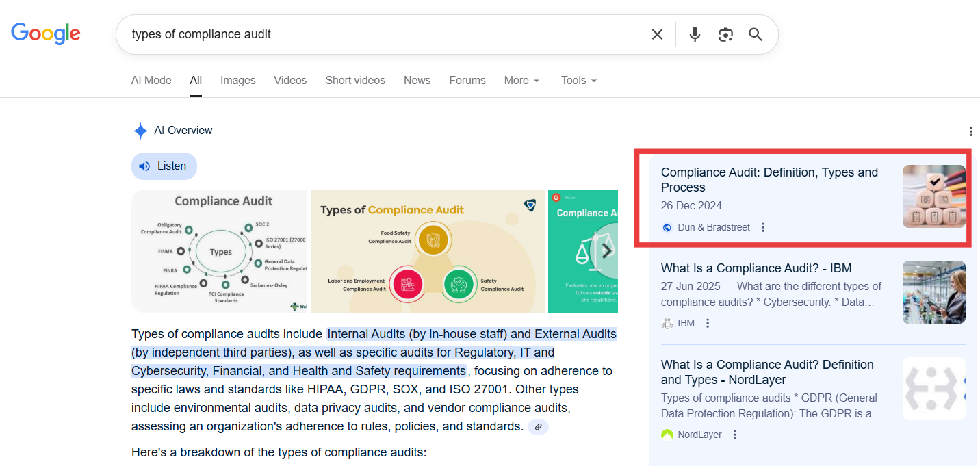Open Search by image camera icon
Viewport: 980px width, 466px height.
pos(725,34)
